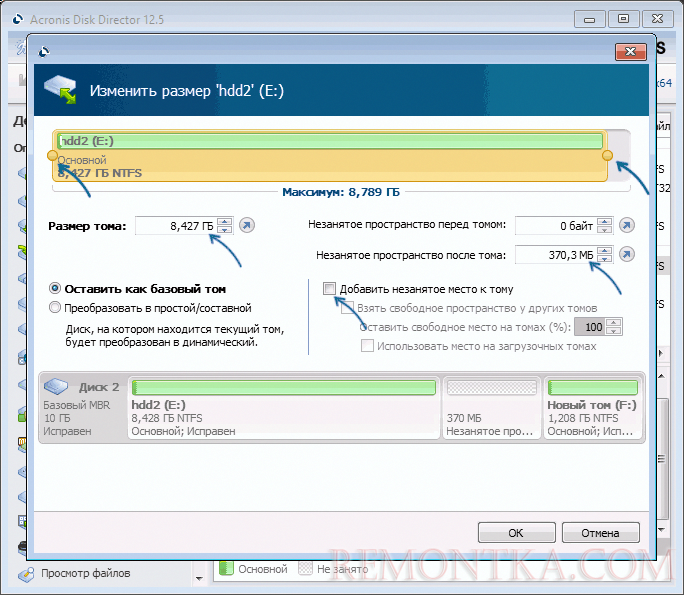Viewport: 684px width, 595px height.
Task: Decrease free space percent stepper down
Action: pyautogui.click(x=614, y=331)
